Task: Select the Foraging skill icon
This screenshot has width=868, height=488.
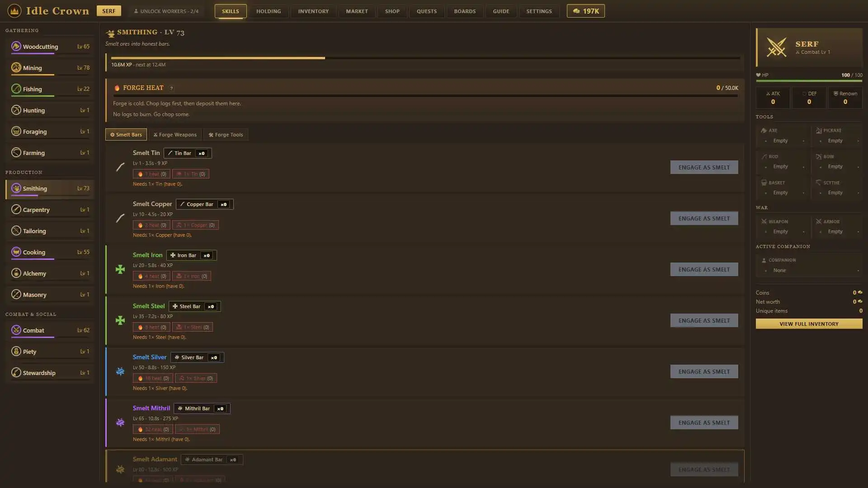Action: coord(16,131)
